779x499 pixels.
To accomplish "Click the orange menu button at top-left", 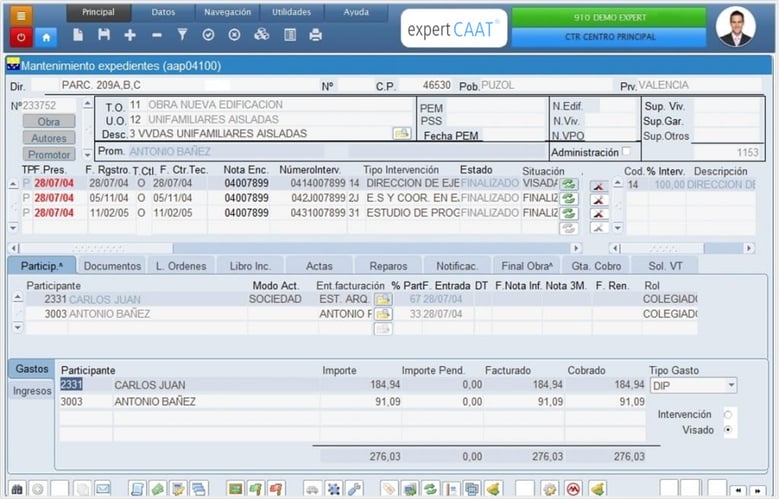I will pyautogui.click(x=21, y=15).
